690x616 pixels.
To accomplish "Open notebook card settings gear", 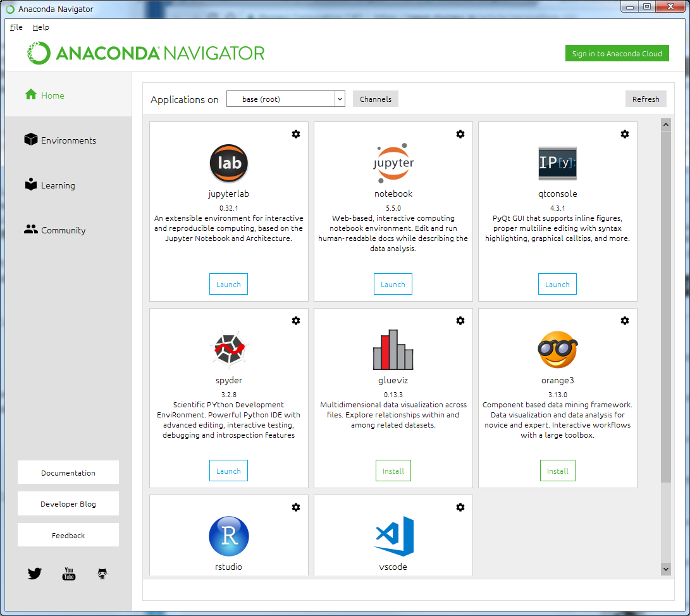I will [x=460, y=134].
